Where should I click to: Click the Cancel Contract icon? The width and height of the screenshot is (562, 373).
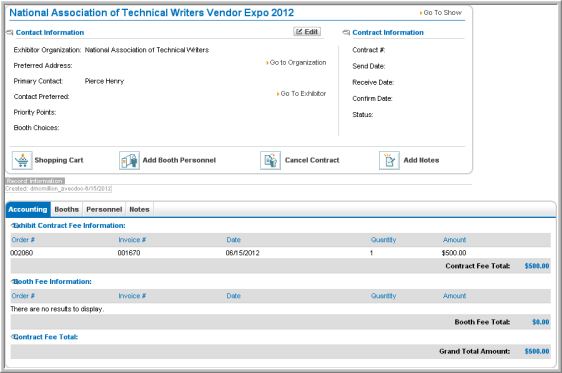tap(270, 160)
